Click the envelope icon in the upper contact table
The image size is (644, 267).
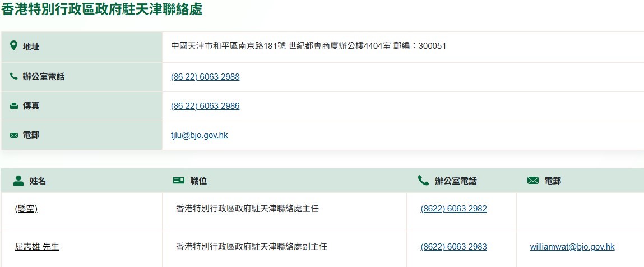(14, 135)
